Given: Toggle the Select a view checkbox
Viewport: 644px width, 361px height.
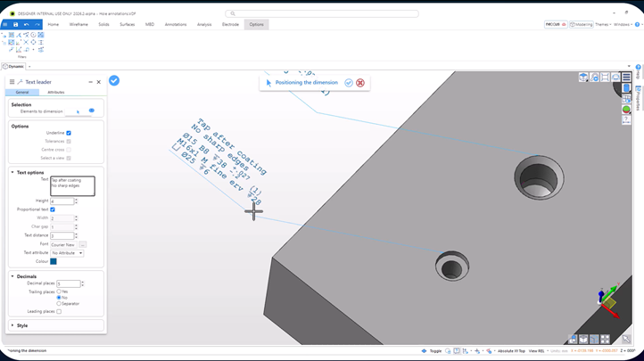Looking at the screenshot, I should pyautogui.click(x=69, y=159).
